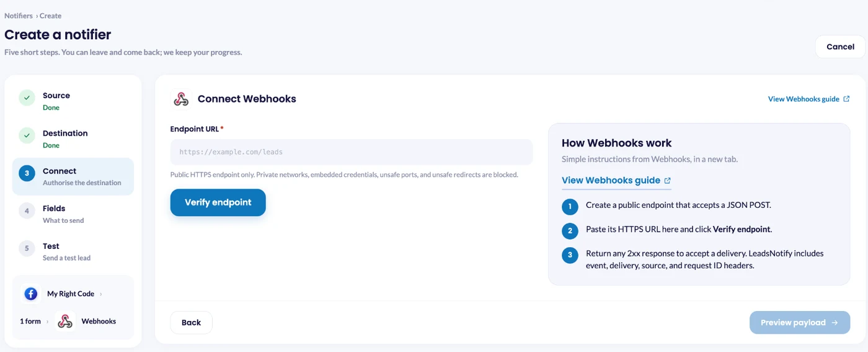
Task: Click instruction 'Return any 2xx response'
Action: 705,259
